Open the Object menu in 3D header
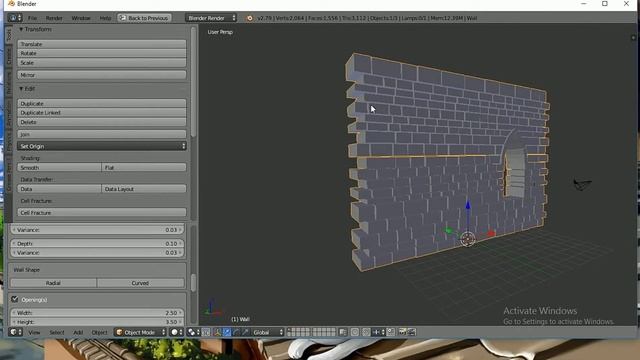This screenshot has height=360, width=640. [x=100, y=332]
